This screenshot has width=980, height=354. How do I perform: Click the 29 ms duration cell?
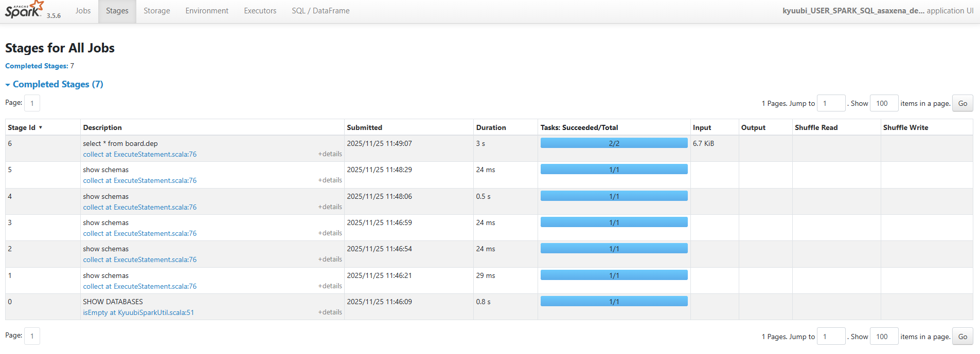(485, 275)
